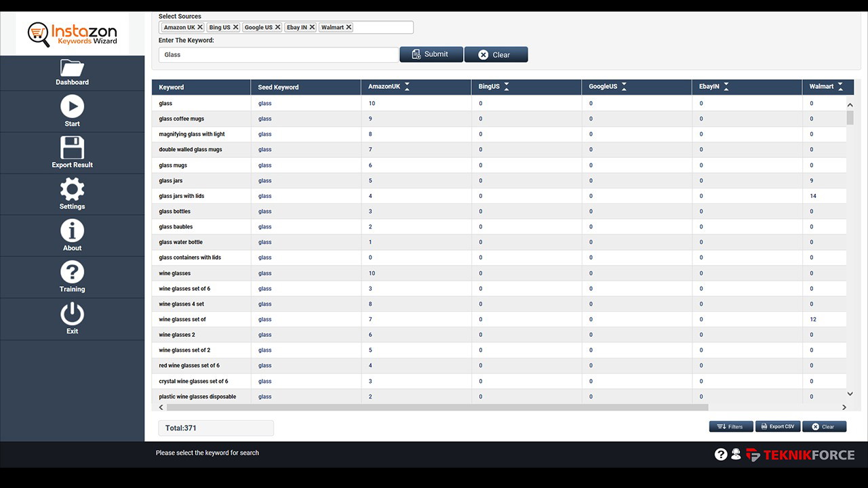Click the About info icon
This screenshot has width=868, height=488.
pyautogui.click(x=72, y=231)
